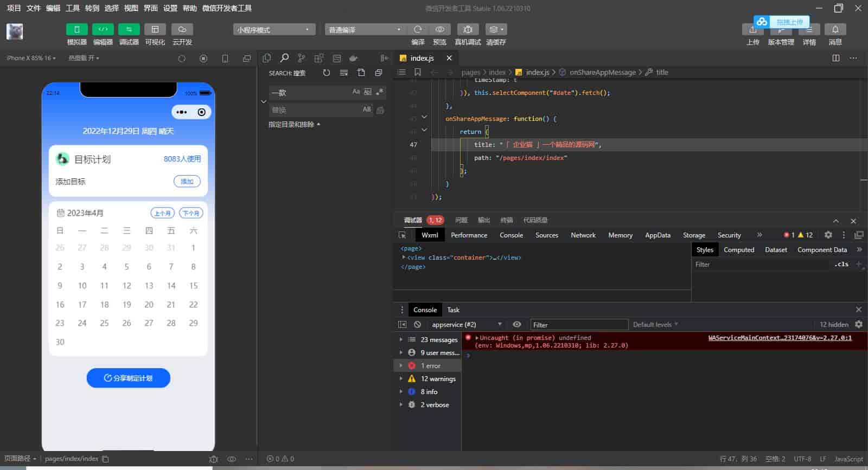This screenshot has height=470, width=868.
Task: Toggle match case Aa in search box
Action: point(356,92)
